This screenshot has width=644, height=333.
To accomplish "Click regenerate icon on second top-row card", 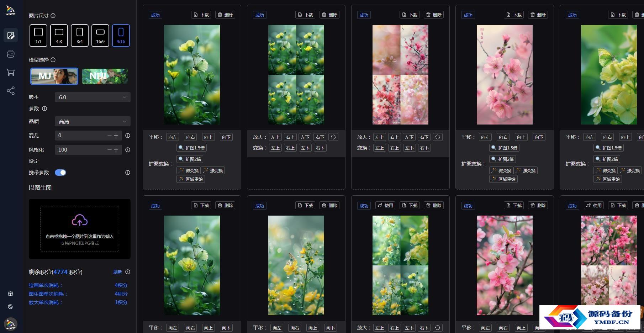I will pyautogui.click(x=333, y=137).
